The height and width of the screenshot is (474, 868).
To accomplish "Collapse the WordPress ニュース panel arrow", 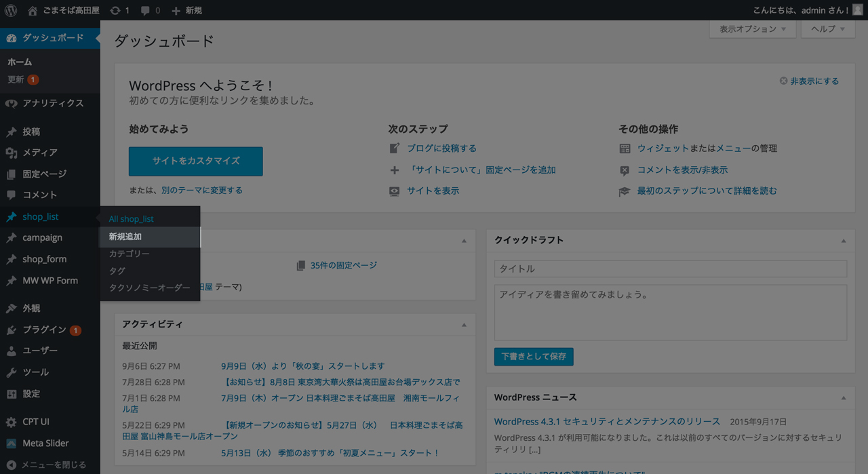I will pyautogui.click(x=844, y=398).
